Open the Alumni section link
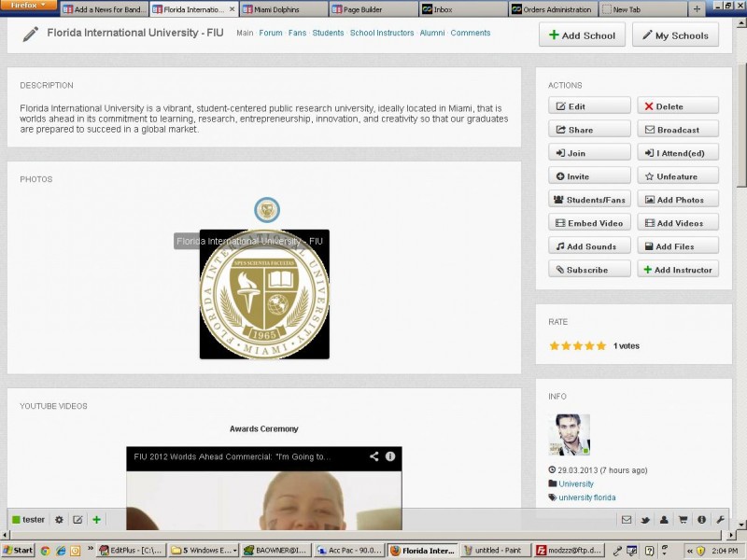This screenshot has width=747, height=560. click(432, 33)
